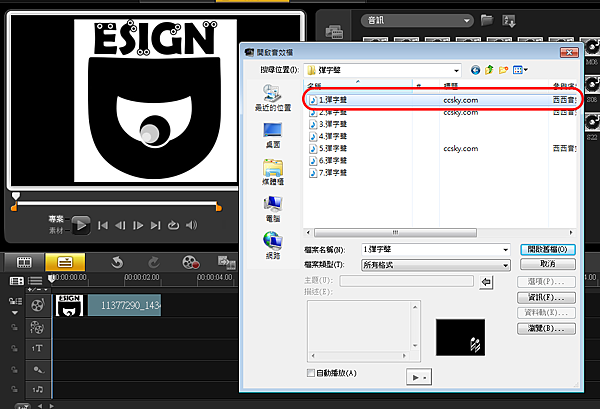Switch preview to 素材 clip mode

click(x=56, y=230)
